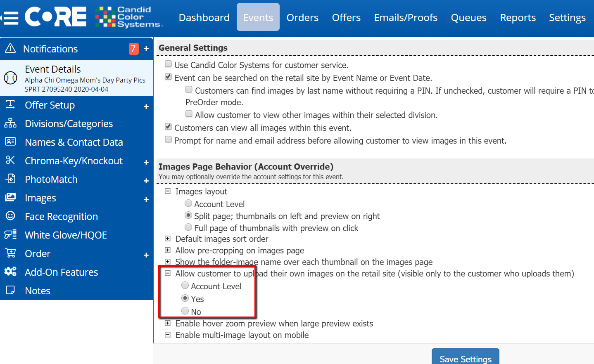Switch to the Orders tab
Image resolution: width=594 pixels, height=364 pixels.
coord(302,17)
